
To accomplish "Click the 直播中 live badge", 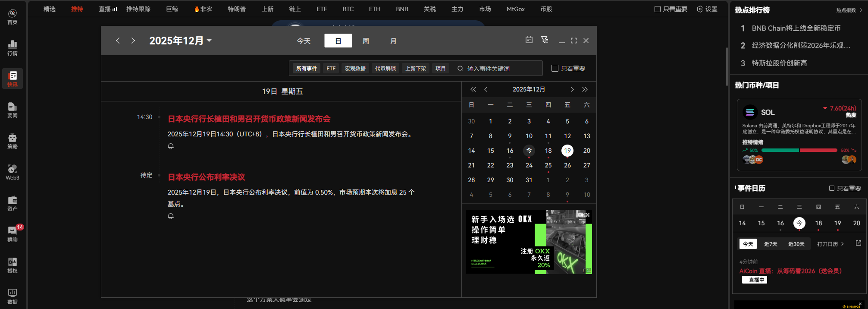I will 755,280.
